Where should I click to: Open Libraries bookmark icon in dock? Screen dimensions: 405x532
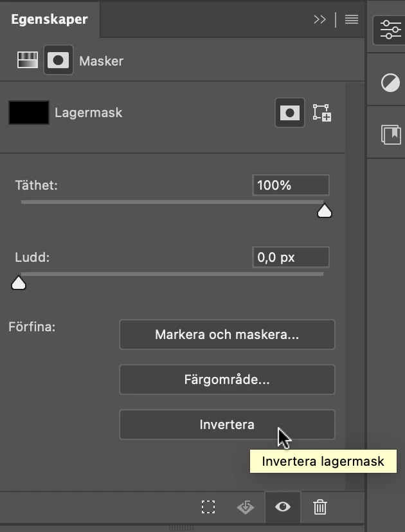coord(391,134)
